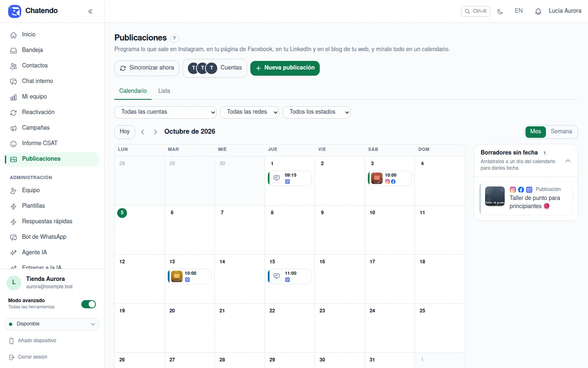588x368 pixels.
Task: Click the help question mark next to Publicaciones
Action: (x=174, y=38)
